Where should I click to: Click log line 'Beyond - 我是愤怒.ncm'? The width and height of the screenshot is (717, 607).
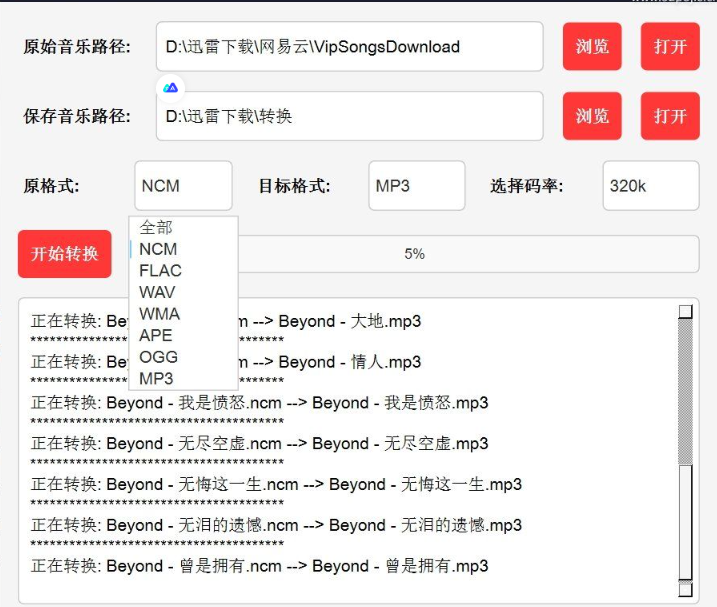click(x=194, y=403)
